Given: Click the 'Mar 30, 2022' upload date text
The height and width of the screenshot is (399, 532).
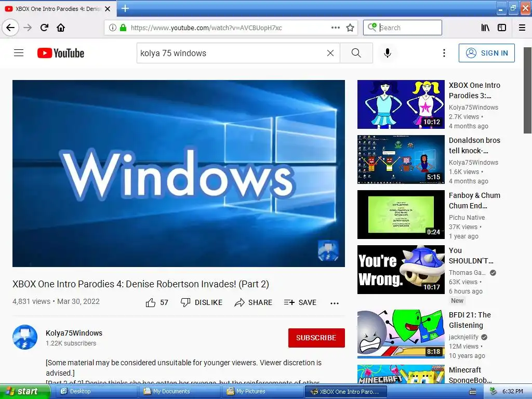Looking at the screenshot, I should (78, 301).
